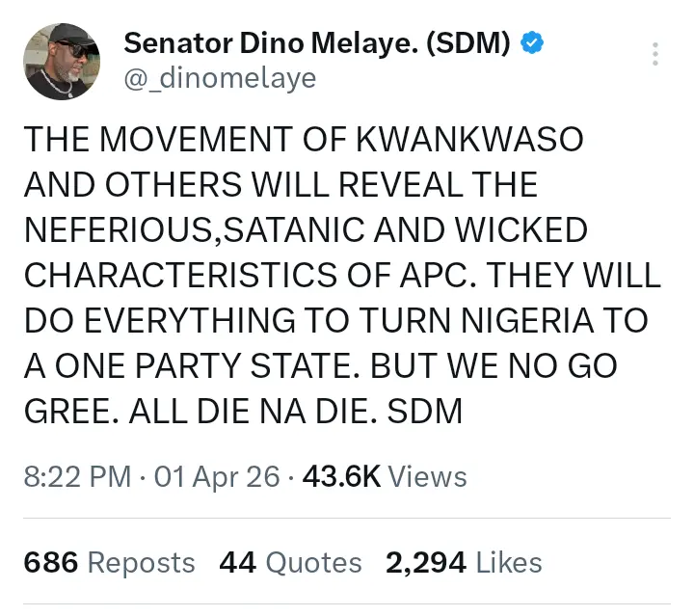Click the Views label beside 43.6K
694x616 pixels.
click(x=428, y=476)
